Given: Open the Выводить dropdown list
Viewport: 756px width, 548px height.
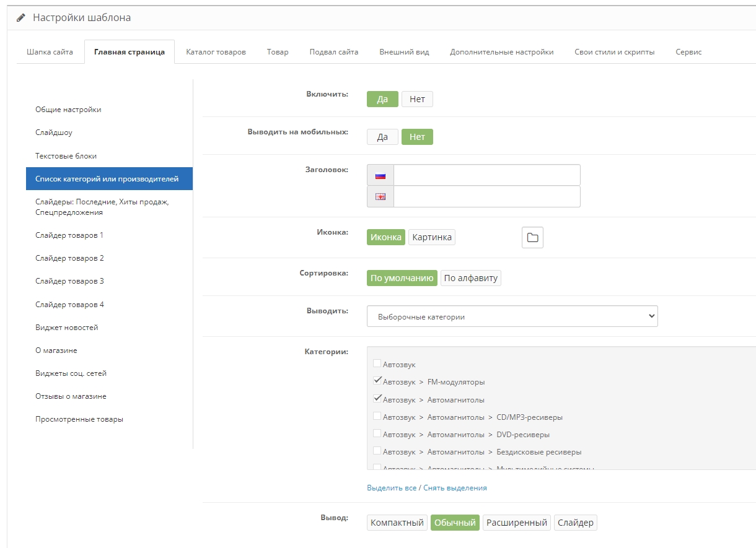Looking at the screenshot, I should [x=512, y=316].
